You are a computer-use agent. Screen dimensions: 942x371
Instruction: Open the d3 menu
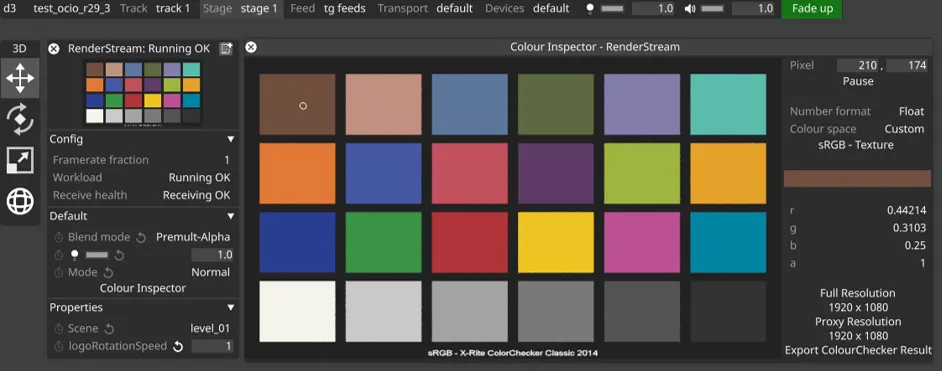click(x=10, y=9)
